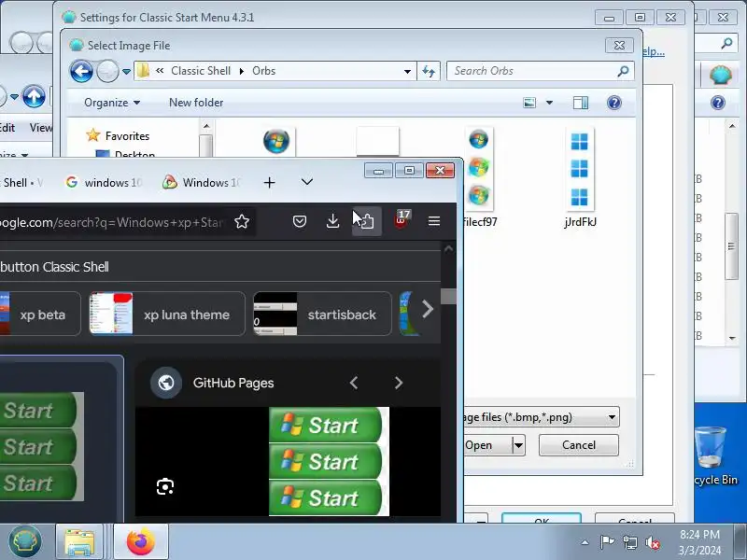Click the XP Start button preview image
Image resolution: width=747 pixels, height=560 pixels.
[329, 461]
